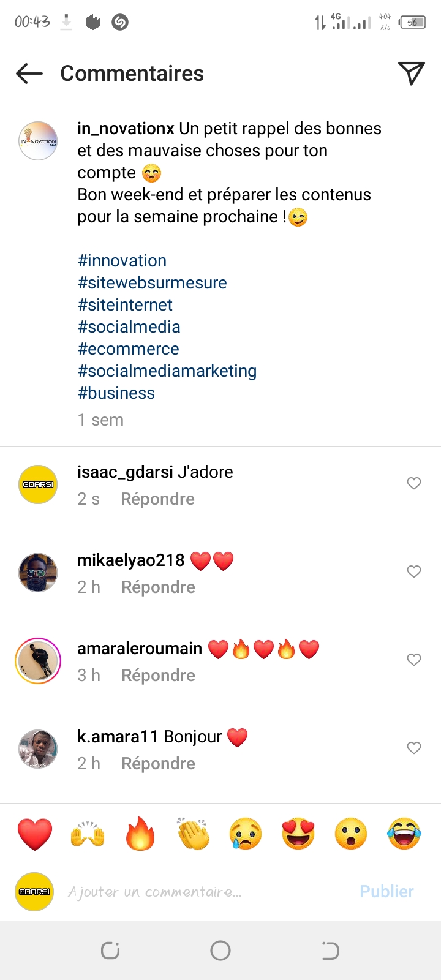Like isaac_gdarsi's comment
This screenshot has height=980, width=441.
[x=414, y=483]
